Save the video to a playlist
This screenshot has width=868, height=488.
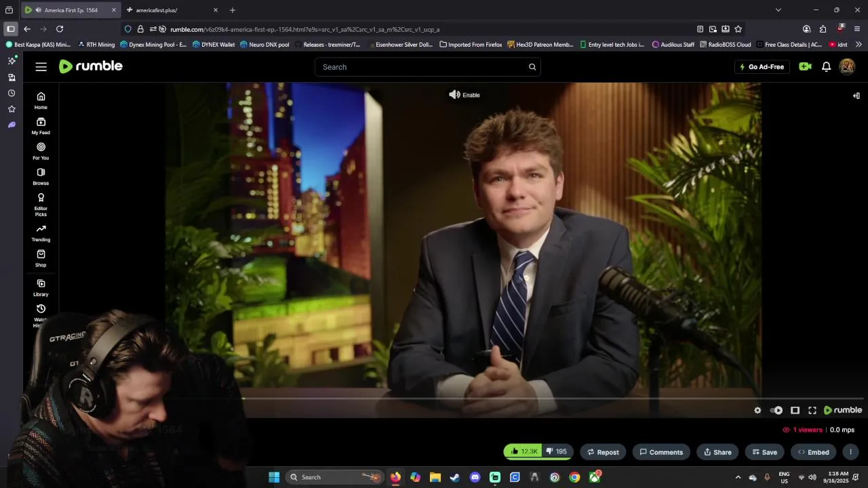[764, 452]
